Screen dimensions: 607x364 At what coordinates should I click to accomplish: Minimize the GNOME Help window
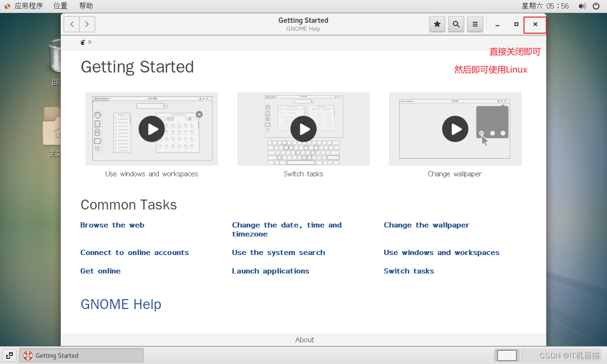pos(497,24)
